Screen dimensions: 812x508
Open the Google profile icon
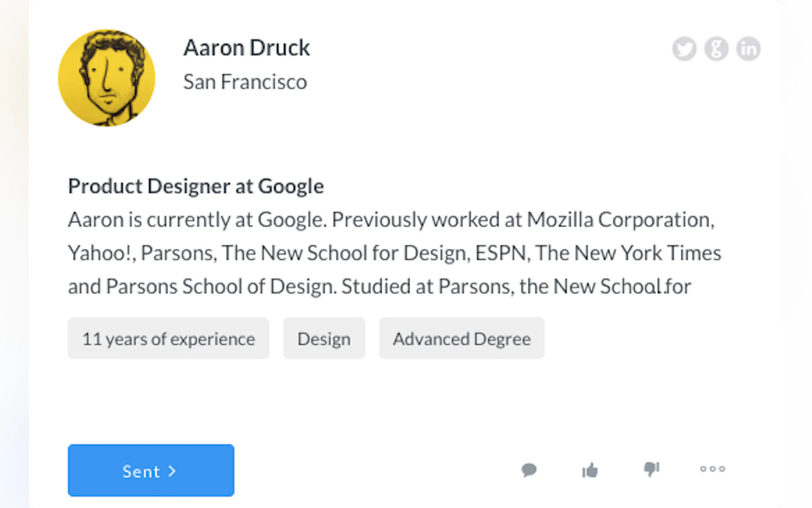[716, 49]
